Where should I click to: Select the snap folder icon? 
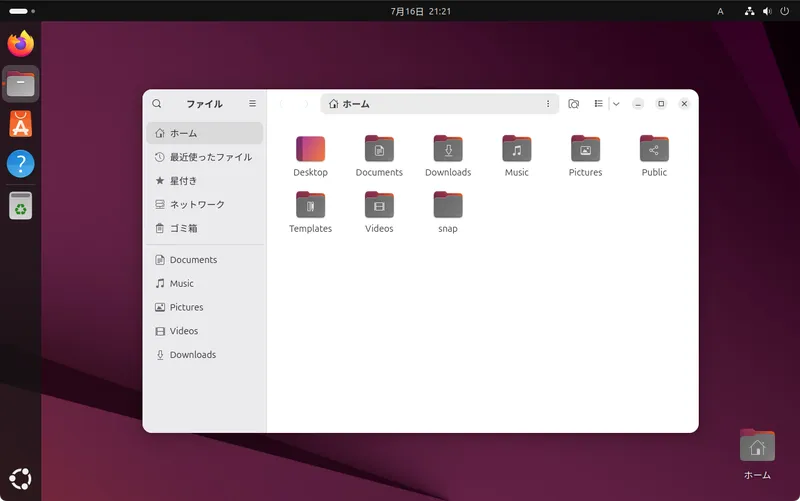pyautogui.click(x=448, y=205)
